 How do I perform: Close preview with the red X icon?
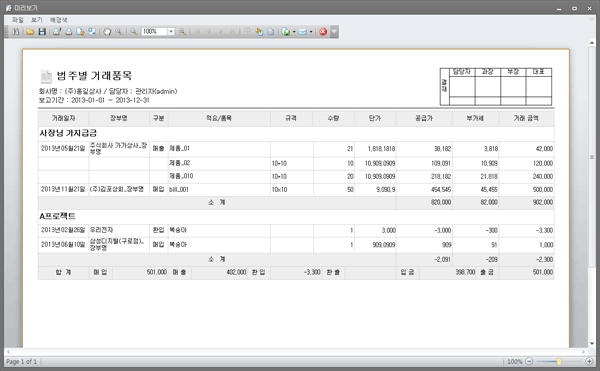pos(323,32)
